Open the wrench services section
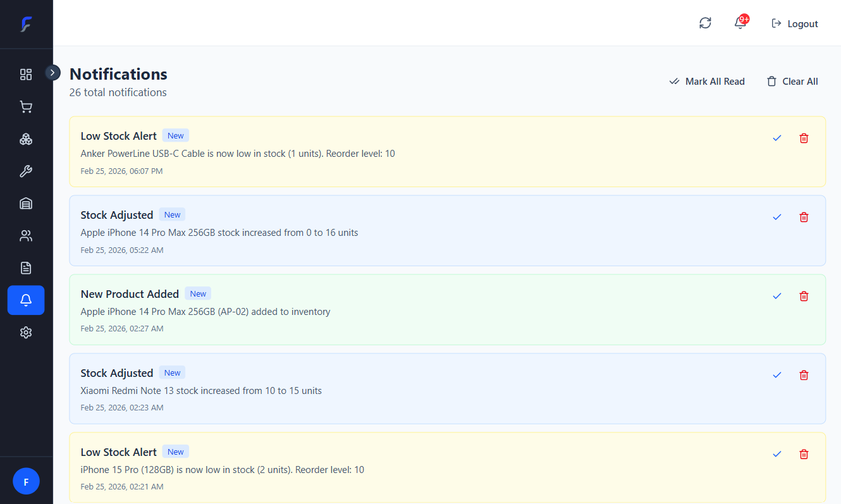841x504 pixels. [26, 171]
